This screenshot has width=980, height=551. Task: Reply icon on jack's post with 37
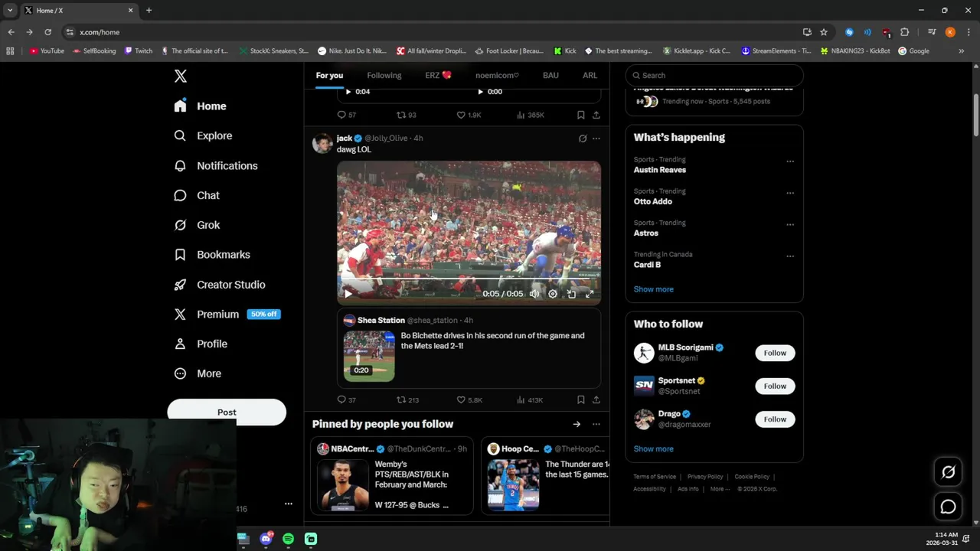pos(341,399)
